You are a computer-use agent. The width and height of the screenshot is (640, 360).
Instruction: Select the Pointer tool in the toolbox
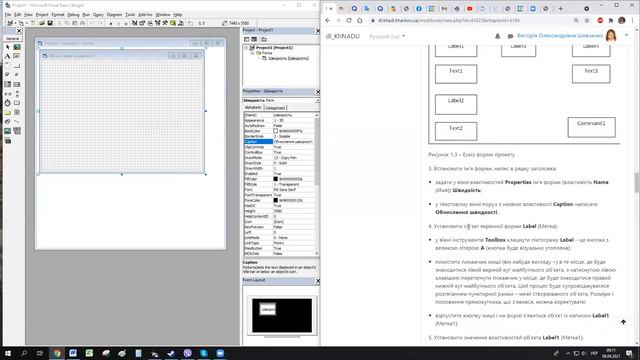point(7,47)
